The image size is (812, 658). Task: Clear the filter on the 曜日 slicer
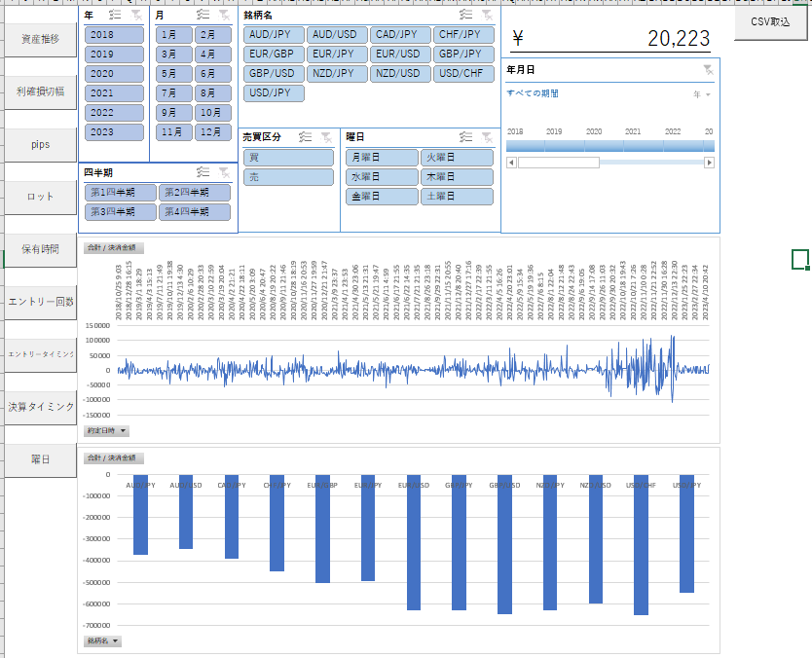click(487, 137)
